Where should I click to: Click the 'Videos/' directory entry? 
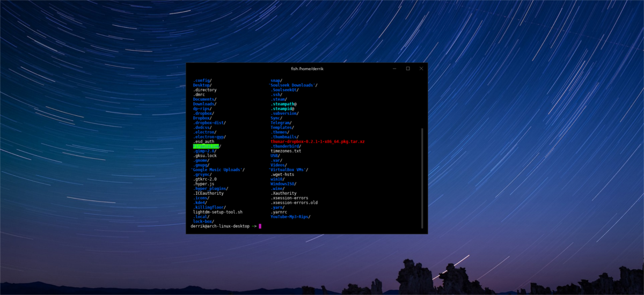[x=279, y=165]
